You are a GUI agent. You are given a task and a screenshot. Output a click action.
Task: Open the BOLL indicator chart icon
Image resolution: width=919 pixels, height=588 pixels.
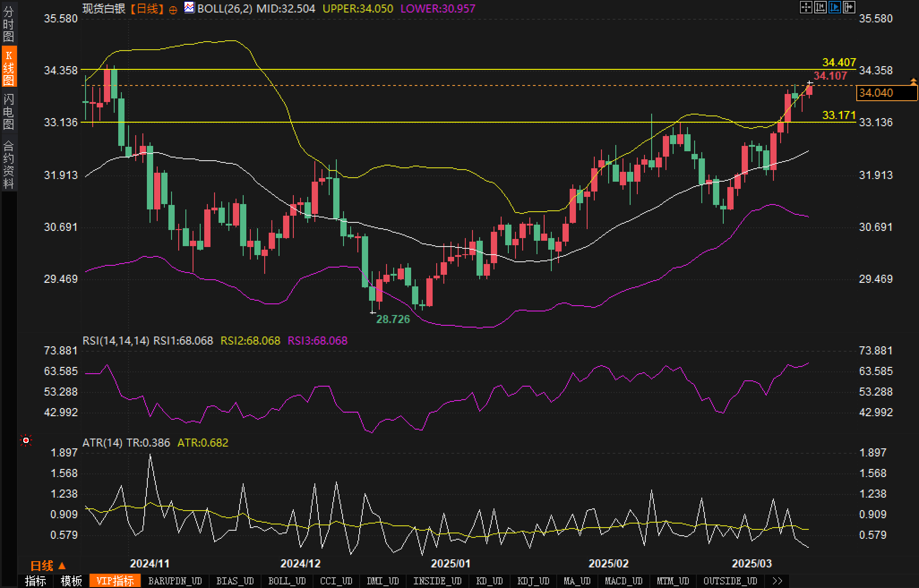click(189, 8)
